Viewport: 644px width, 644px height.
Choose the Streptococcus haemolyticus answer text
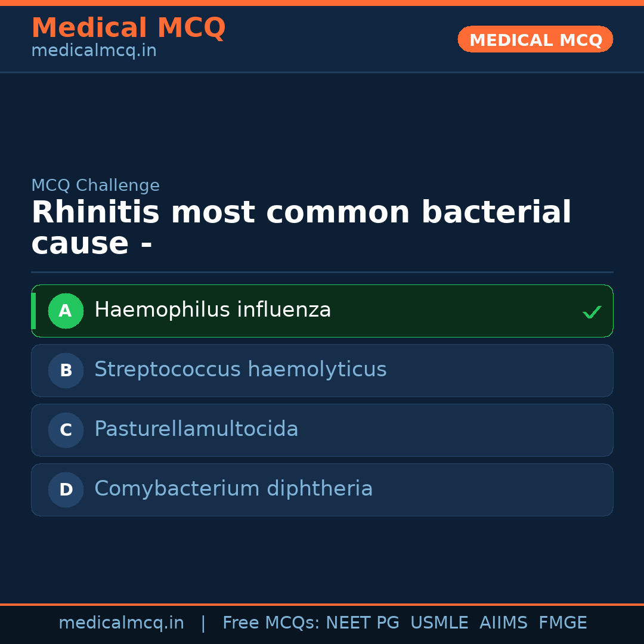coord(240,370)
